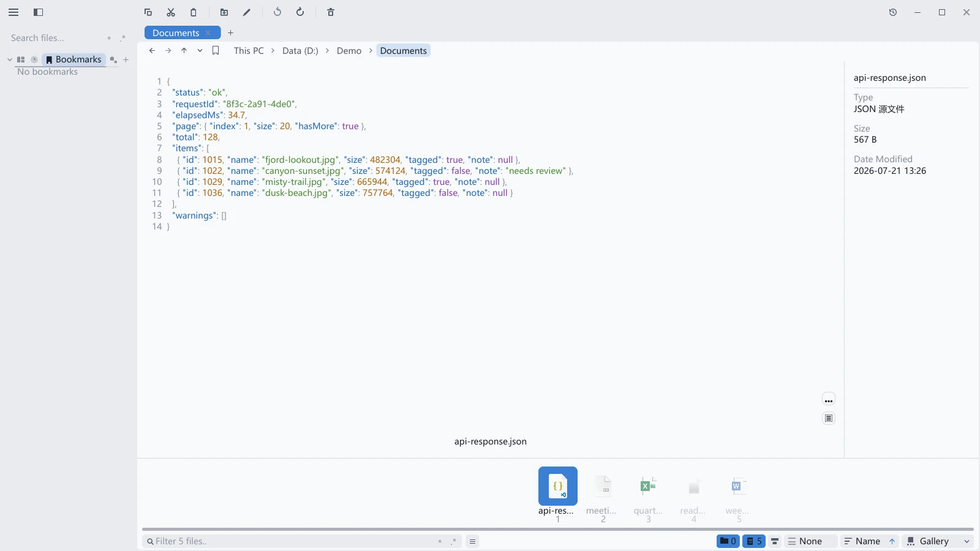Toggle regex option in filter bar

coord(454,541)
